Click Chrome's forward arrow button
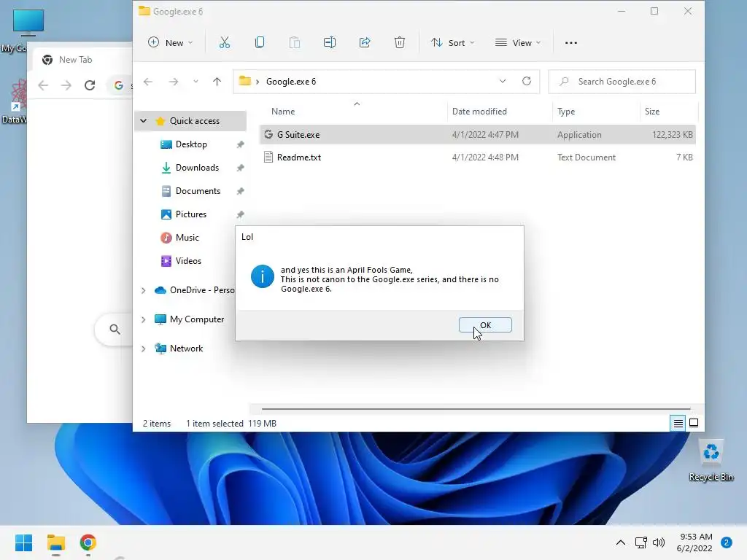The height and width of the screenshot is (560, 747). pyautogui.click(x=66, y=85)
